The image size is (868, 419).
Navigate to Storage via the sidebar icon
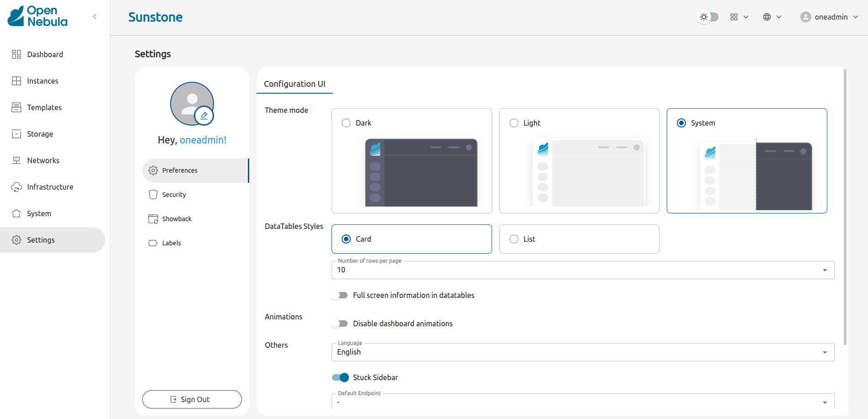click(x=16, y=133)
